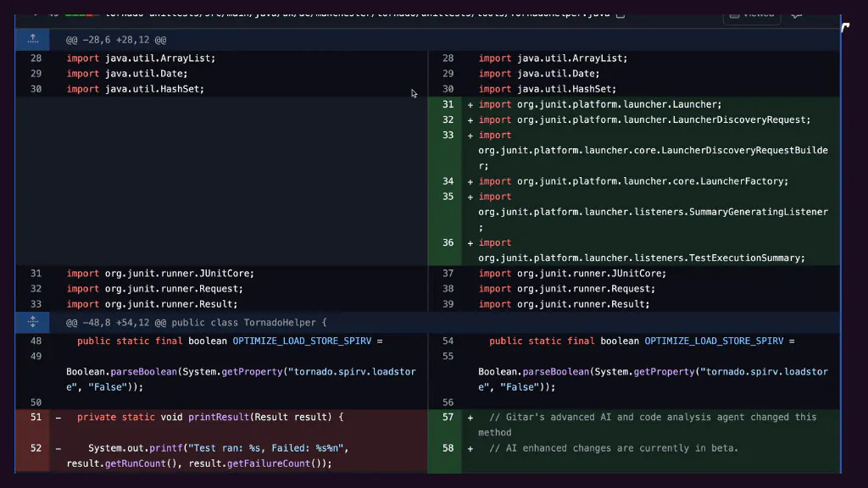The width and height of the screenshot is (868, 488).
Task: Click comment 'AI enhanced changes are currently in beta.'
Action: (622, 448)
